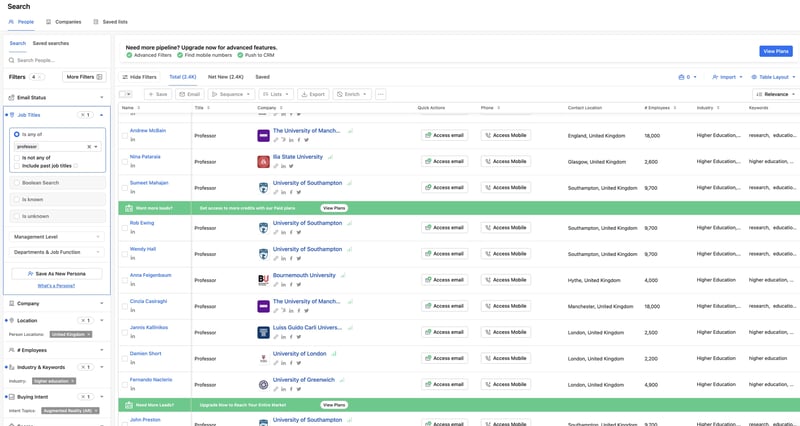Click Facebook icon for Bournemouth University
800x426 pixels.
[291, 284]
